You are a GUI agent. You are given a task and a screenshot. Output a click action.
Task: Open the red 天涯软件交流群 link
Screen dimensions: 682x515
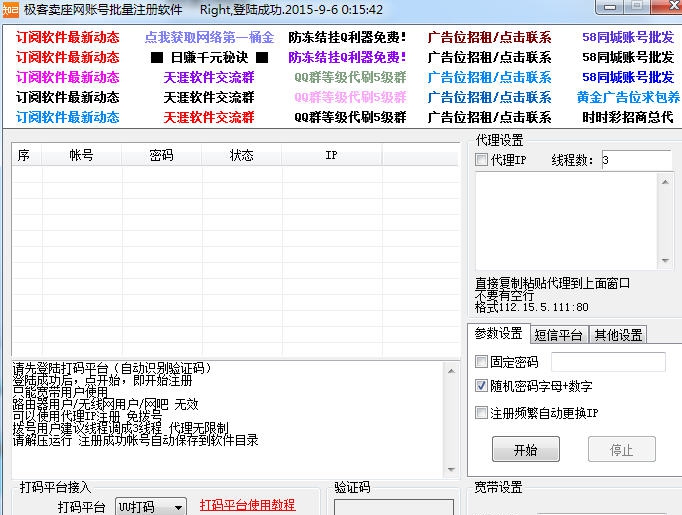click(x=209, y=117)
